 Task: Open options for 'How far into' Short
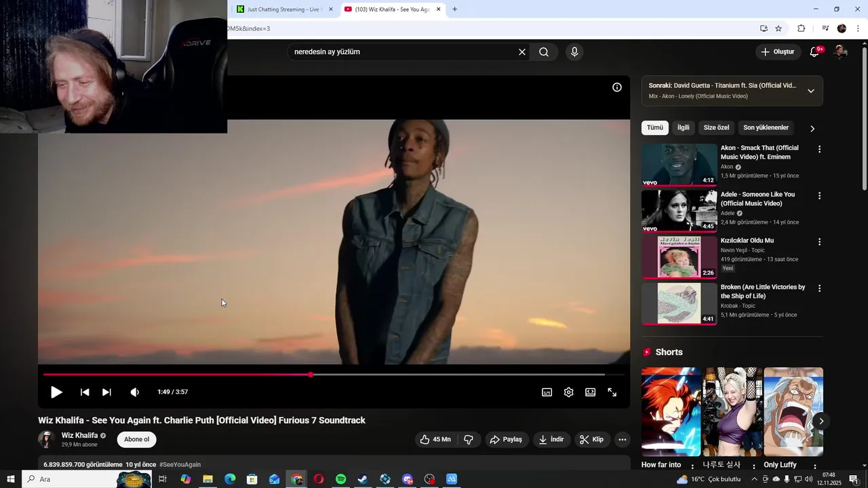click(x=692, y=466)
